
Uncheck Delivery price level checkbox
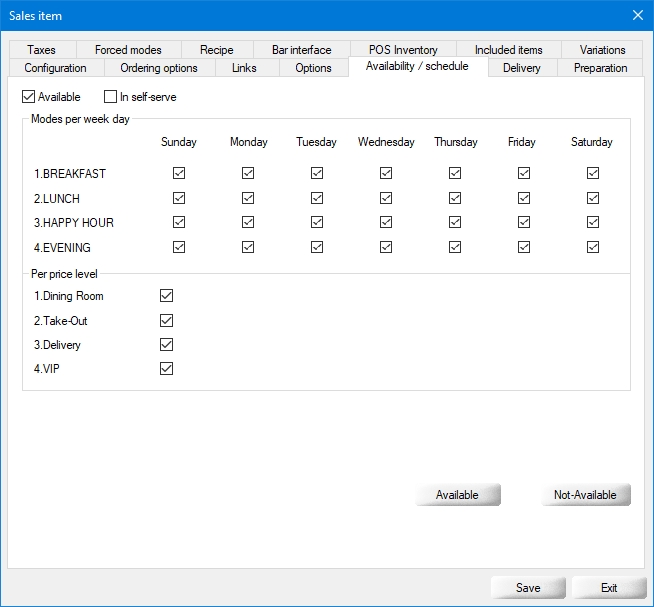[x=167, y=345]
